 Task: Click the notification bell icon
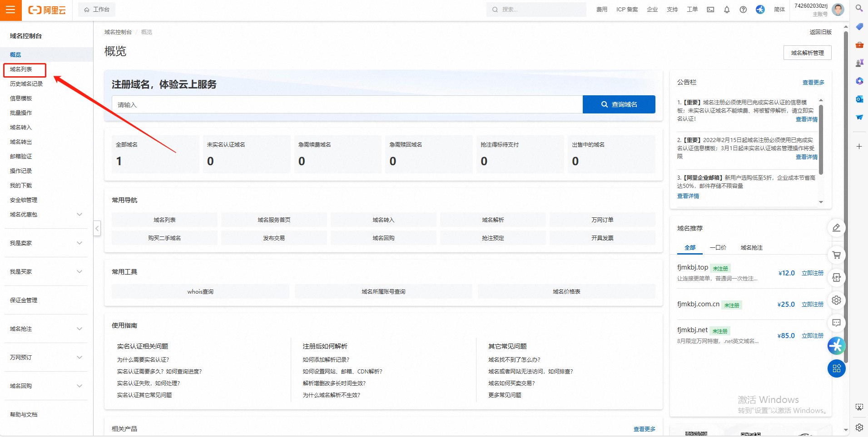tap(727, 10)
